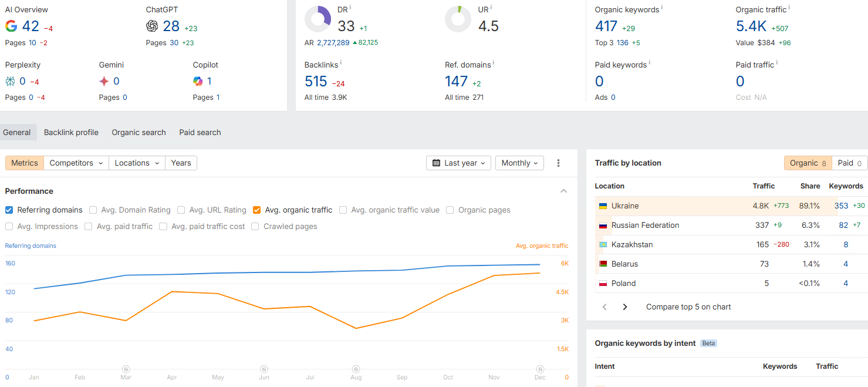
Task: Switch to the Organic search tab
Action: (x=139, y=132)
